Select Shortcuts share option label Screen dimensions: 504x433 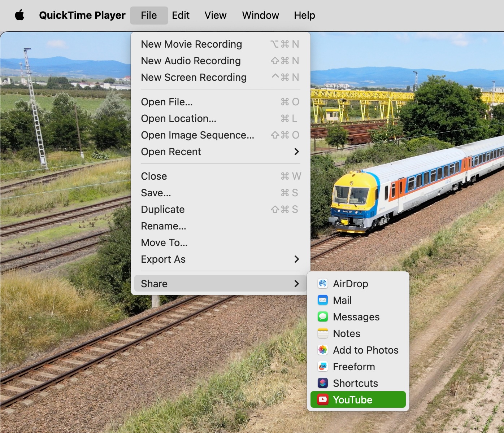click(355, 383)
